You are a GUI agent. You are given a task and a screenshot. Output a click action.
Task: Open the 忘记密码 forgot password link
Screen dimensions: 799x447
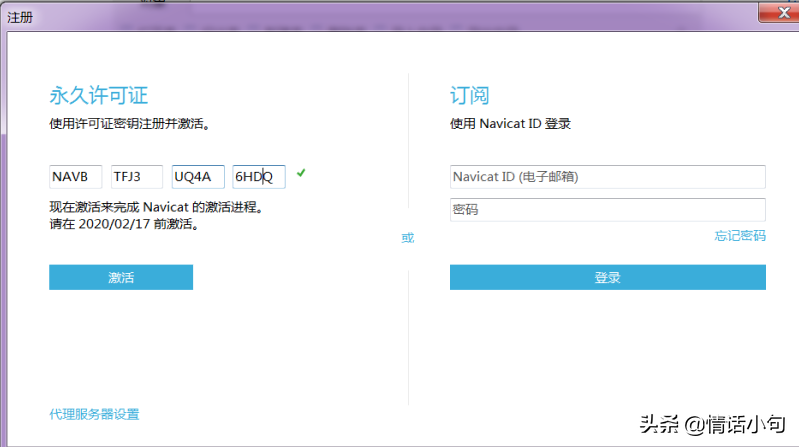click(x=740, y=235)
